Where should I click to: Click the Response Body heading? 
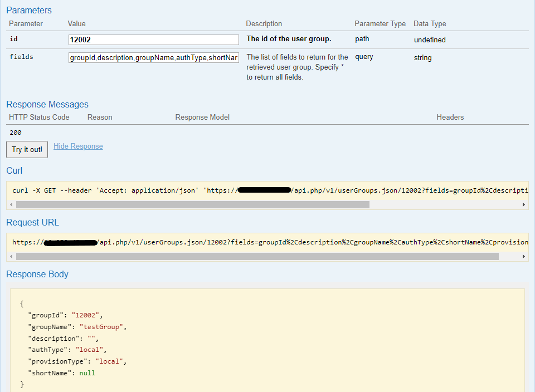[x=37, y=274]
